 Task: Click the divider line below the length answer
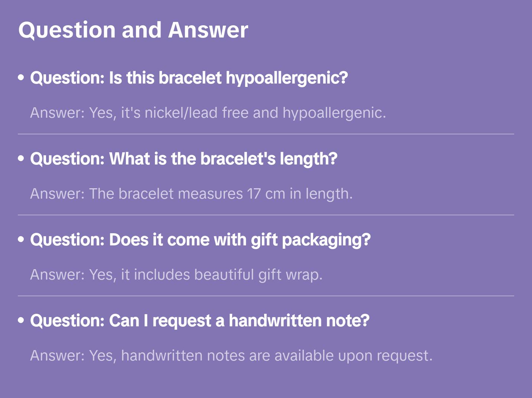tap(266, 215)
